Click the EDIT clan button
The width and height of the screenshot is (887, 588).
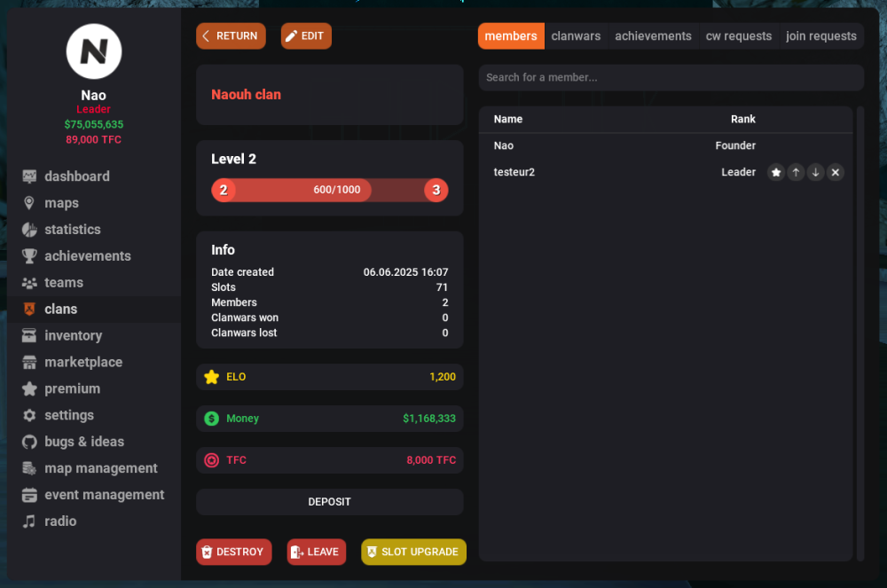(306, 36)
